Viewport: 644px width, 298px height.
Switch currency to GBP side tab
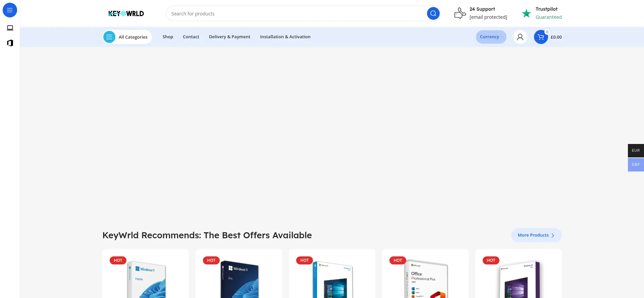click(636, 165)
